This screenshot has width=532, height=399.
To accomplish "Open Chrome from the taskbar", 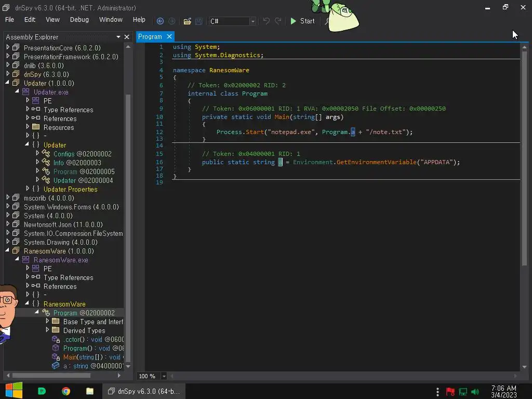I will [x=66, y=391].
